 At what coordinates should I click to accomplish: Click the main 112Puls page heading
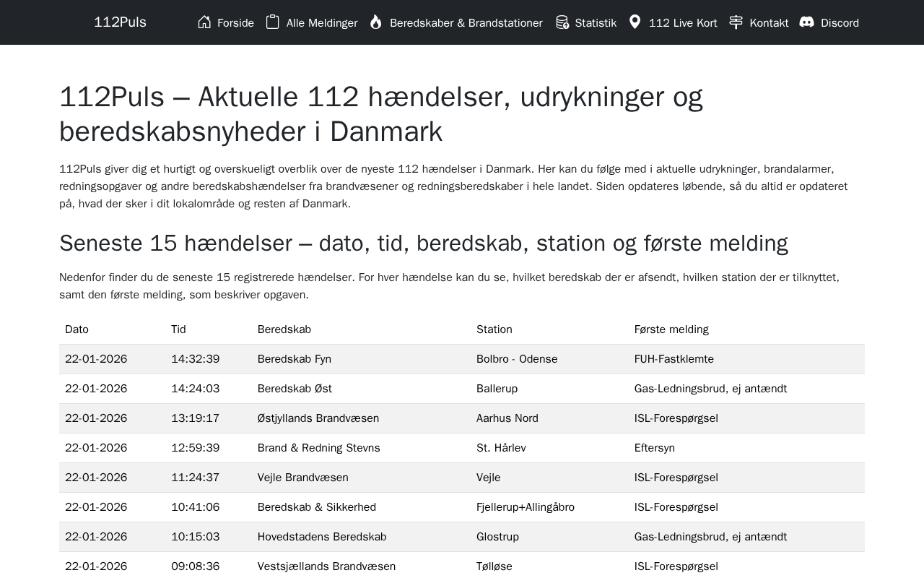(x=381, y=114)
